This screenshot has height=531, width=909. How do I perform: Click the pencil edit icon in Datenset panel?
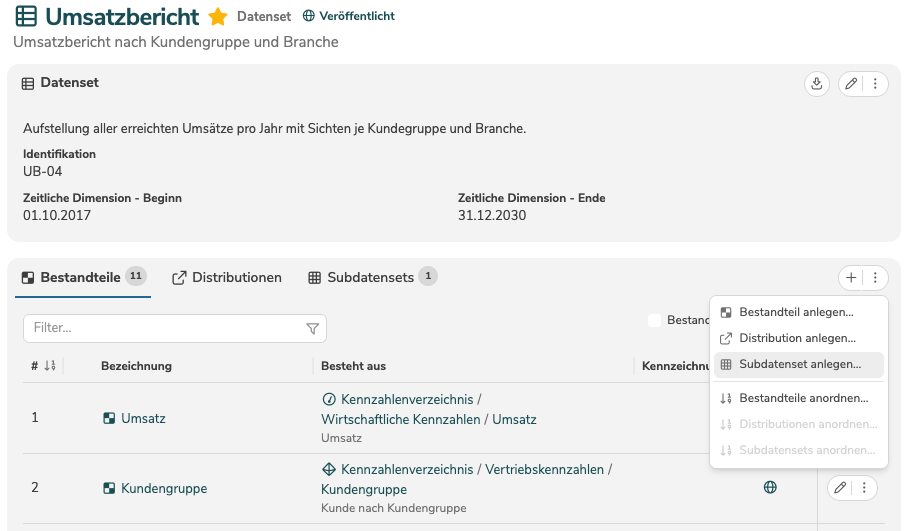pos(851,84)
